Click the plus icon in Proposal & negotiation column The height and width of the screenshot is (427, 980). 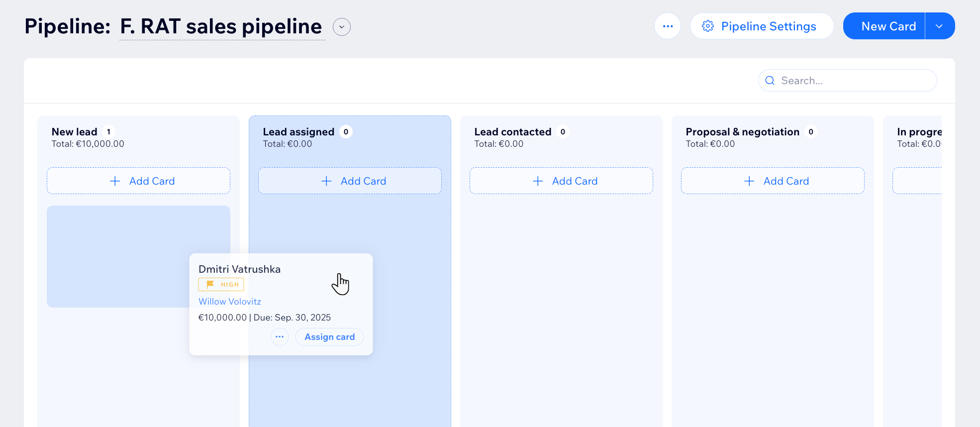(749, 181)
